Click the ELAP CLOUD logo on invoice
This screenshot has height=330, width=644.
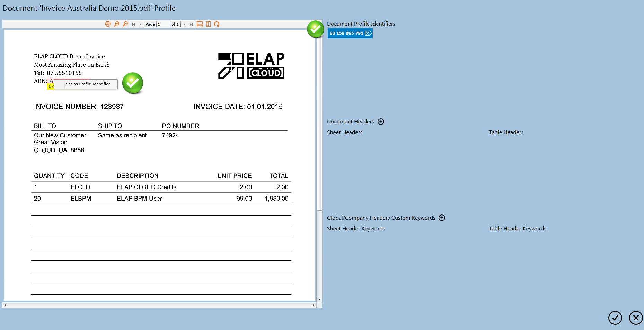(x=251, y=66)
